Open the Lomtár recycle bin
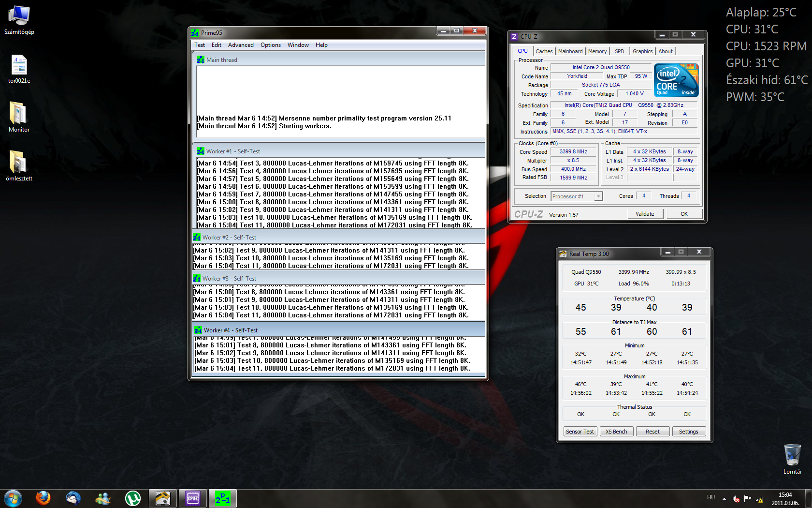This screenshot has width=812, height=508. click(792, 459)
